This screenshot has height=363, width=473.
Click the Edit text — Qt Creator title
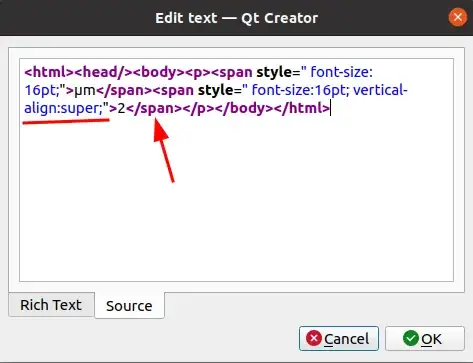tap(236, 18)
